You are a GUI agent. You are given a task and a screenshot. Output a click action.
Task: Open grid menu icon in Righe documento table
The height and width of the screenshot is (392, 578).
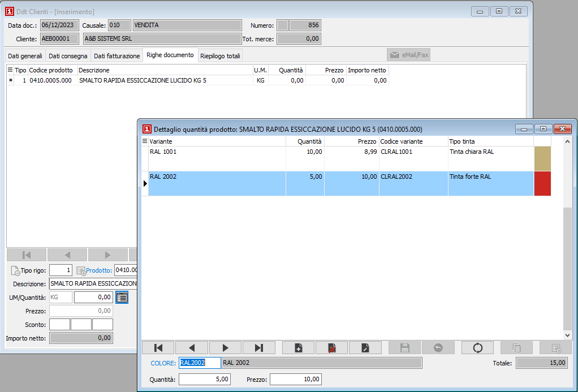coord(10,70)
